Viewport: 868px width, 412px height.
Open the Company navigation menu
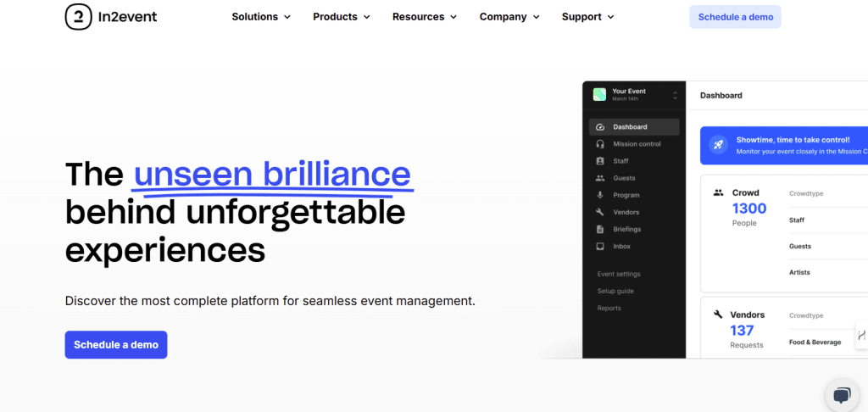pos(509,17)
